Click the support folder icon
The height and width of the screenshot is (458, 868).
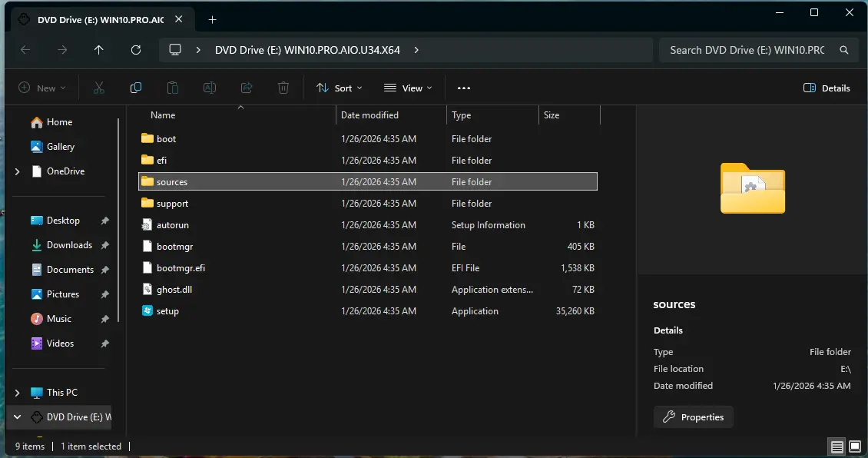click(x=147, y=203)
